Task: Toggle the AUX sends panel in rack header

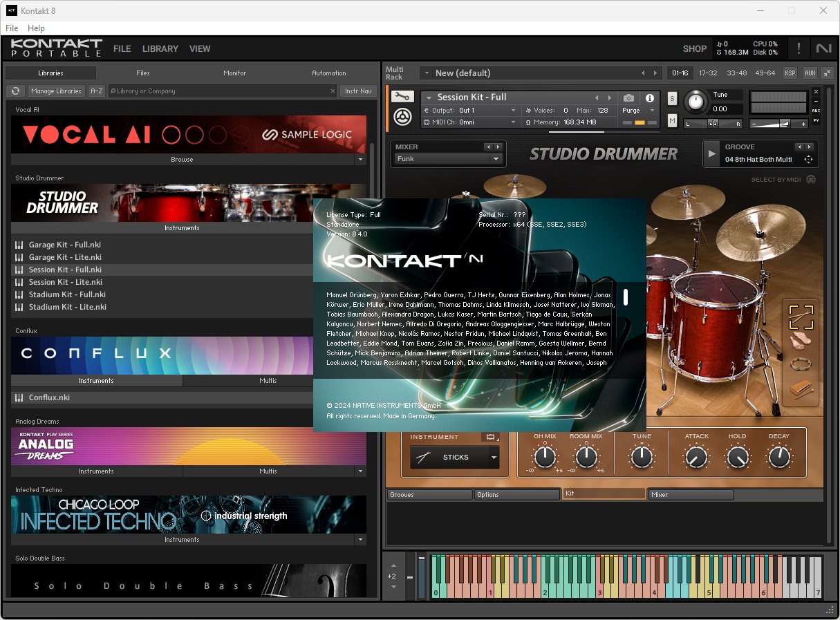Action: (x=810, y=73)
